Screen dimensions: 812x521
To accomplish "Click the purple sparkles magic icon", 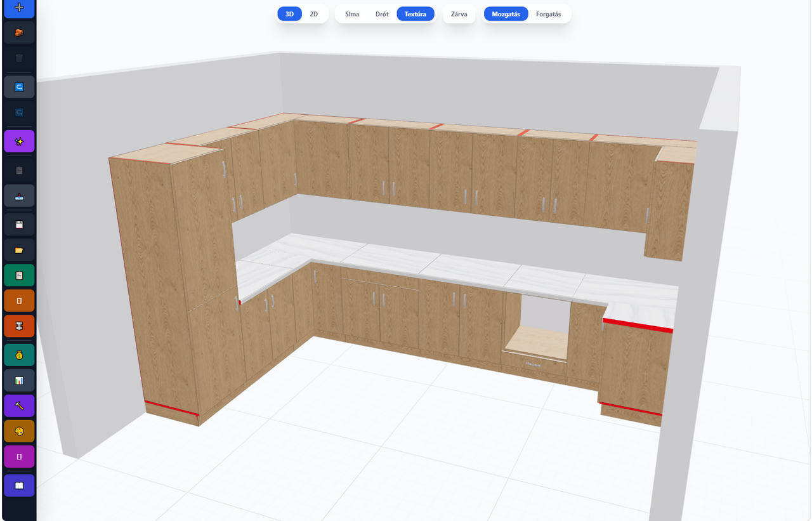I will 19,142.
